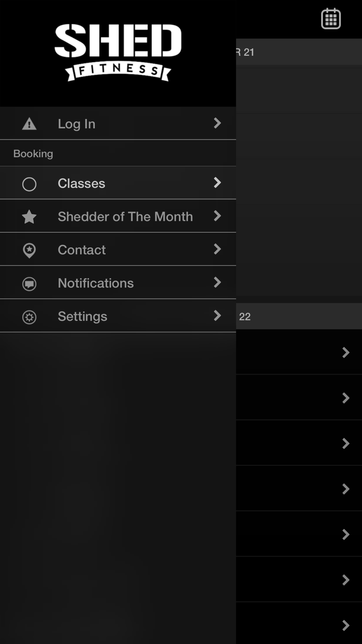Tap the gear icon beside Settings
The height and width of the screenshot is (644, 362).
pos(29,317)
